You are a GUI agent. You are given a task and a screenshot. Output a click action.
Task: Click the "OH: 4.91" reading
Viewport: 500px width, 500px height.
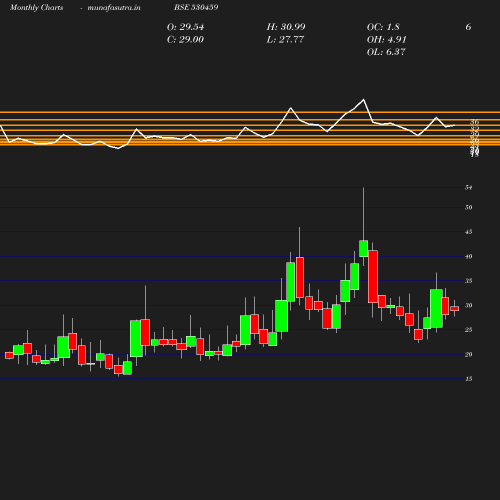tap(386, 40)
